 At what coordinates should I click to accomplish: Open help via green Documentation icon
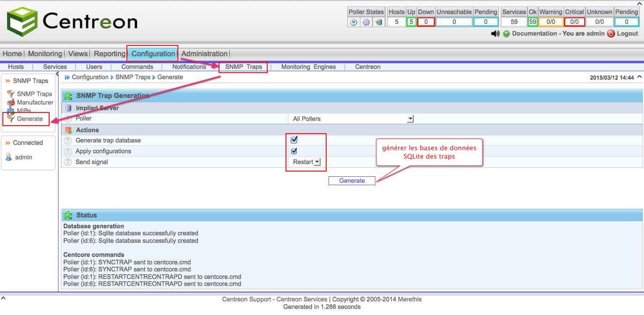tap(506, 34)
